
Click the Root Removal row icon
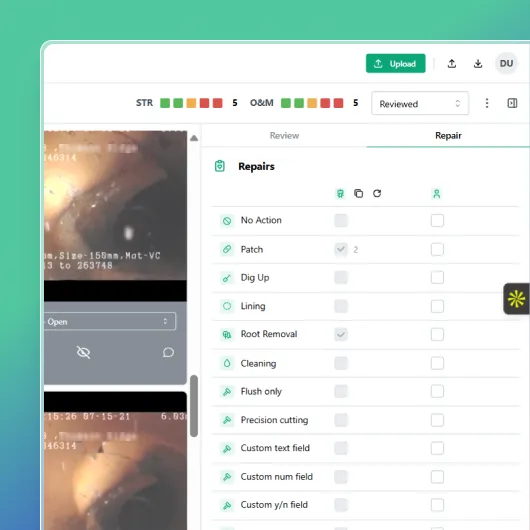click(227, 334)
